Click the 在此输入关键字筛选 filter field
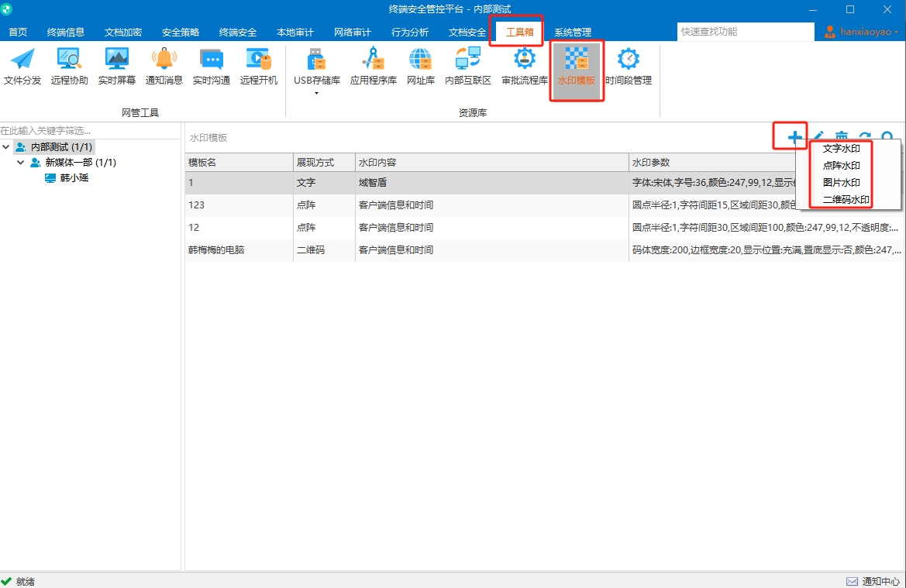 tap(90, 131)
